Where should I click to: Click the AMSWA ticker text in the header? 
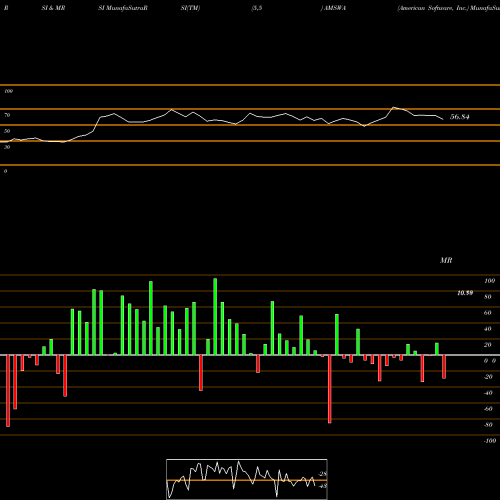click(x=335, y=8)
